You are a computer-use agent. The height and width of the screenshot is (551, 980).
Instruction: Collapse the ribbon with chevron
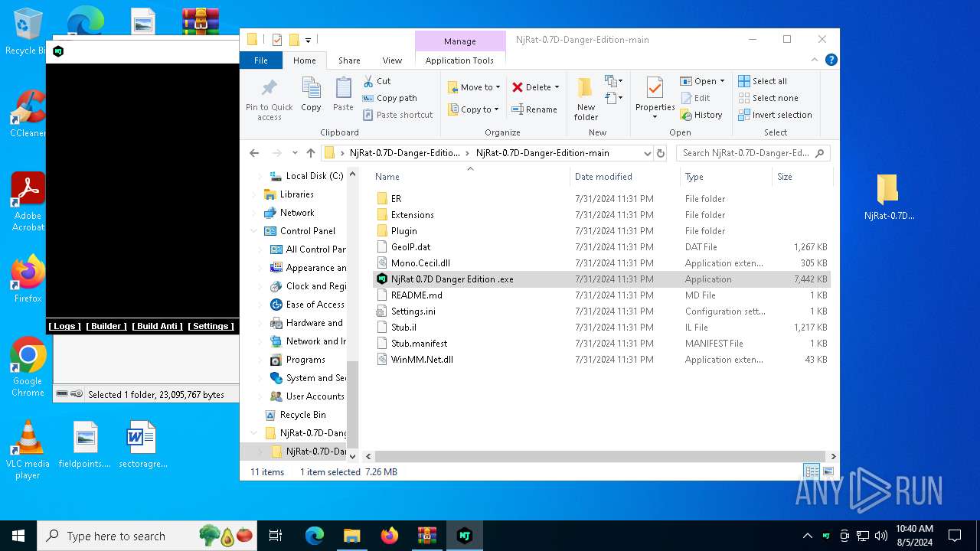815,60
